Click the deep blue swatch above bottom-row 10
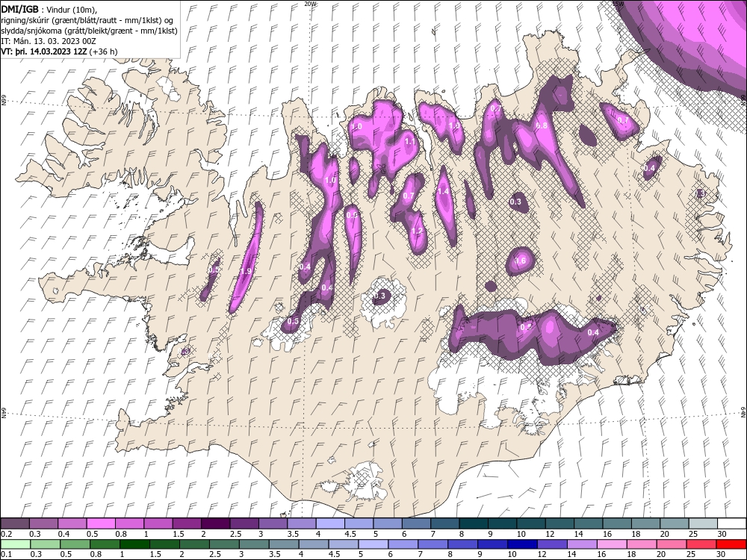The width and height of the screenshot is (747, 560). pos(523,544)
